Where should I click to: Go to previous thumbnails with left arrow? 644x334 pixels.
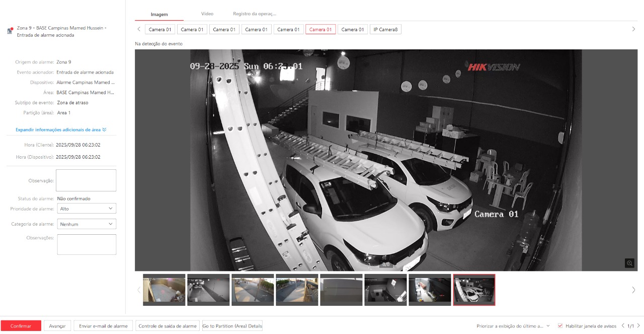tap(139, 290)
